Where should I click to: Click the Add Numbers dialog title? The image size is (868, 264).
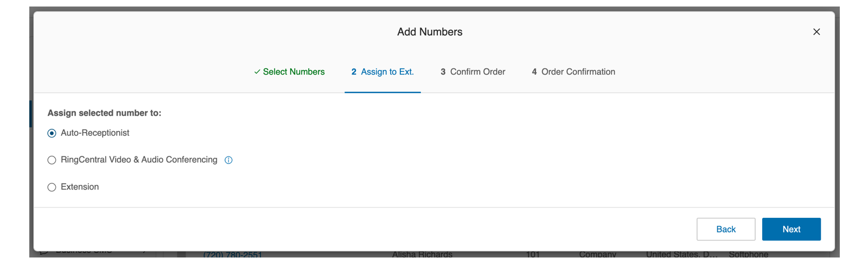[430, 32]
